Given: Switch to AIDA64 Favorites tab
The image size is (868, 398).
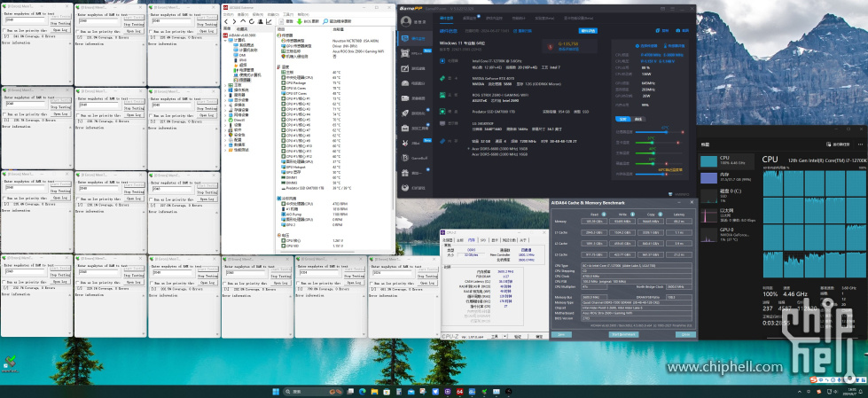Looking at the screenshot, I should 242,29.
